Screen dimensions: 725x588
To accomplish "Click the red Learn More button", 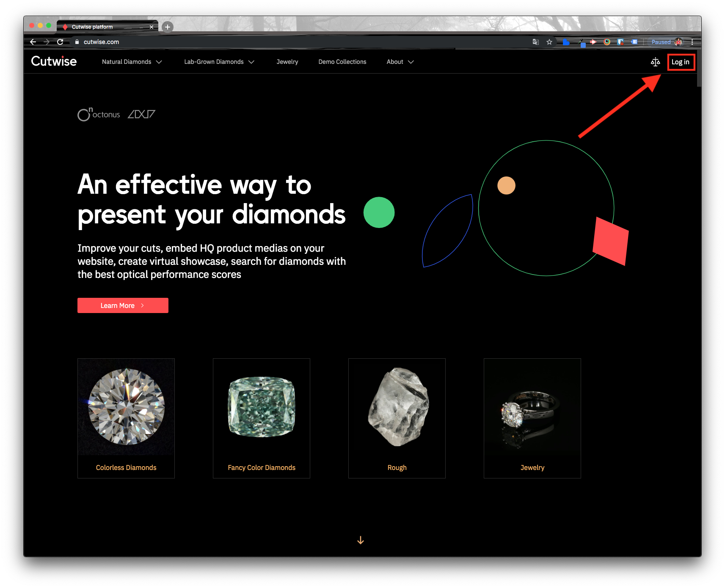I will [123, 305].
